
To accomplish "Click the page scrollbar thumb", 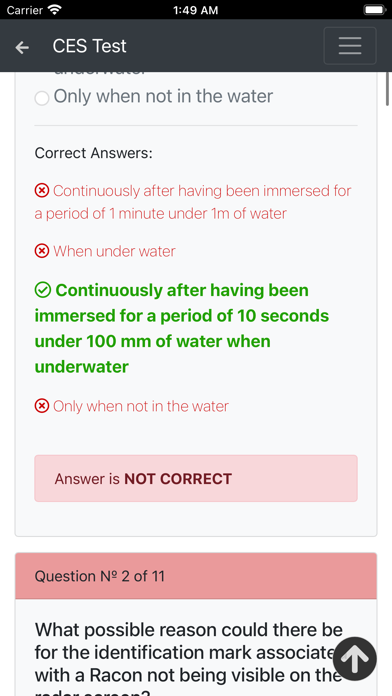I will (x=387, y=88).
